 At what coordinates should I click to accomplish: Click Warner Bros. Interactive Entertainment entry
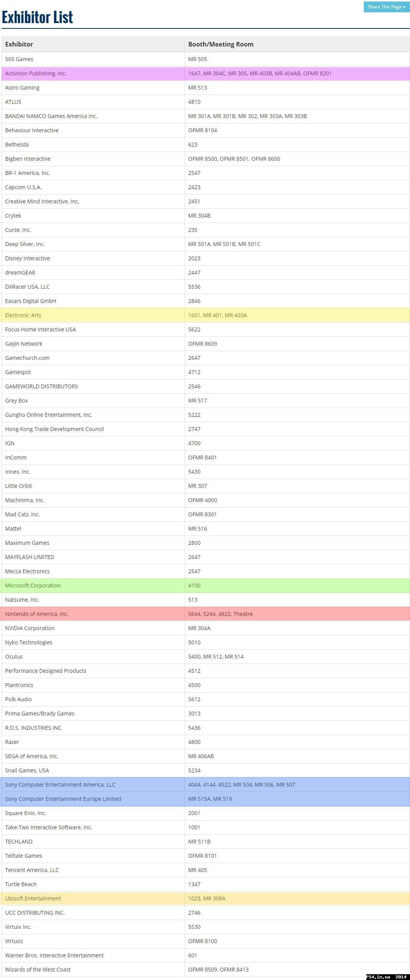click(55, 955)
